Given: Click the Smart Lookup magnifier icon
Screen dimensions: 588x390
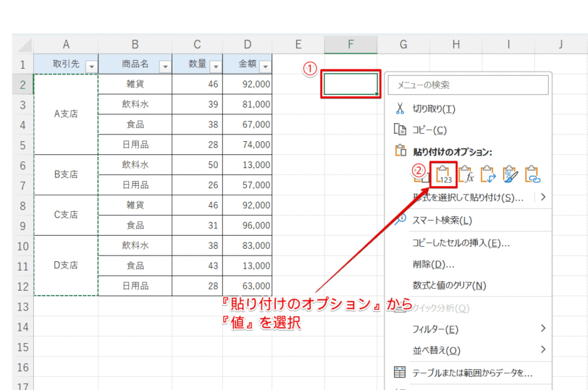Looking at the screenshot, I should (x=400, y=219).
